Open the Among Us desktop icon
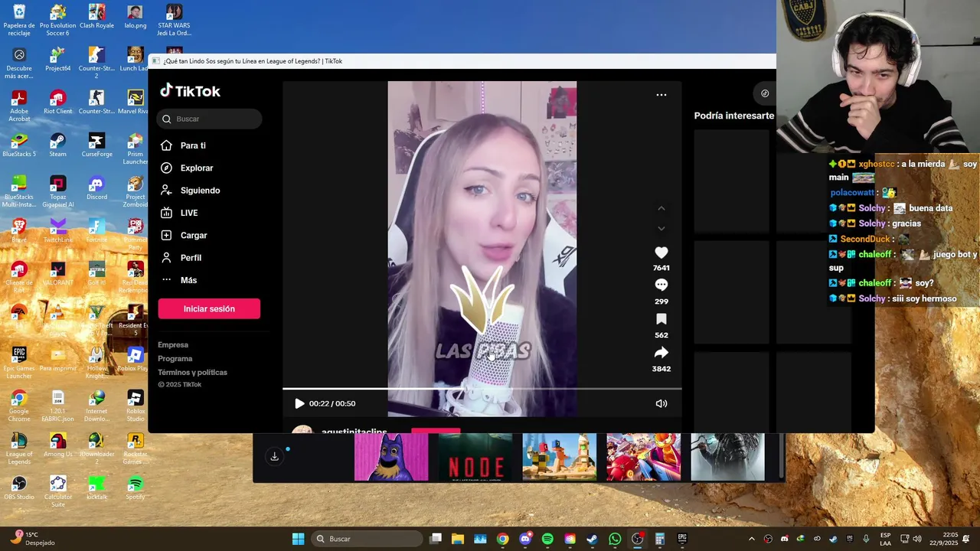The image size is (980, 551). coord(58,445)
